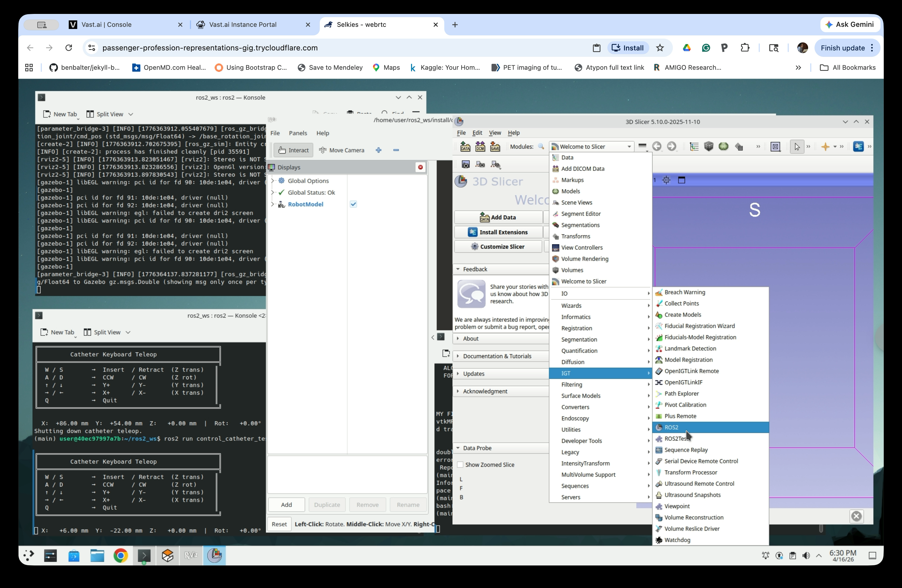902x588 pixels.
Task: Go back to previous module via arrow icon
Action: [658, 147]
